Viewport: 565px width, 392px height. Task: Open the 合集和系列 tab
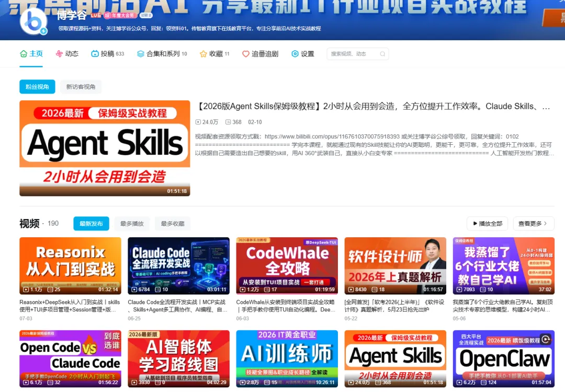coord(162,54)
